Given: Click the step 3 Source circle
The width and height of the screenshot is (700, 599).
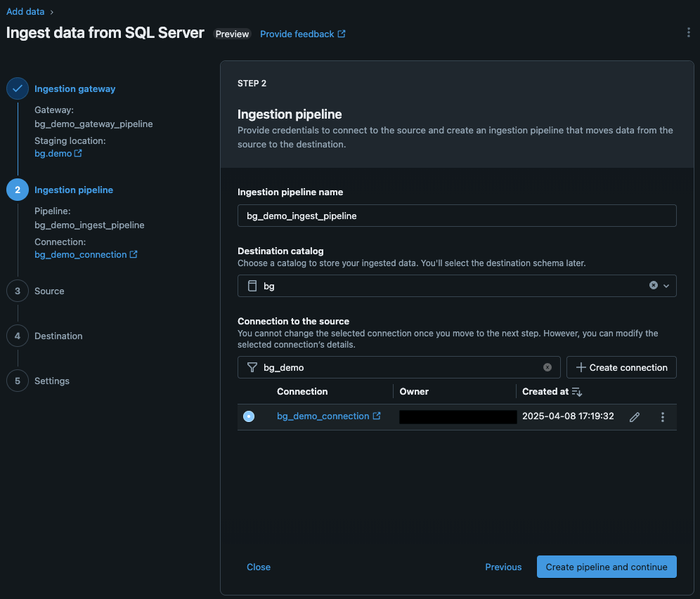Looking at the screenshot, I should coord(18,291).
